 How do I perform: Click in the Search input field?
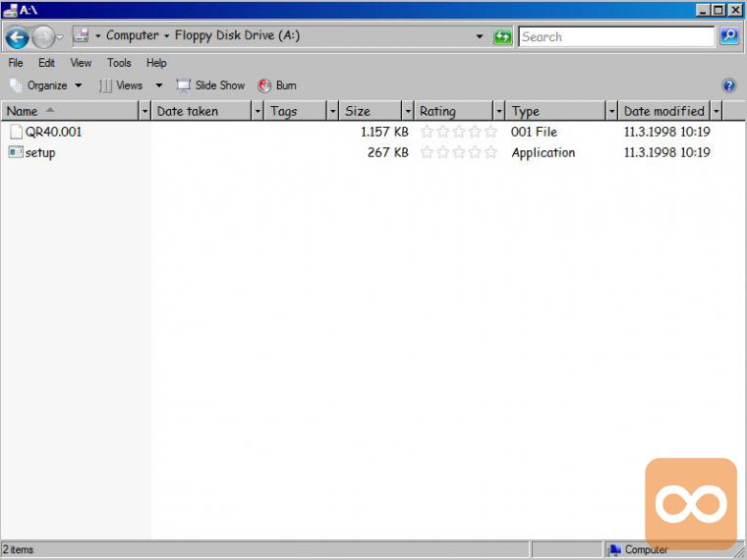coord(614,36)
